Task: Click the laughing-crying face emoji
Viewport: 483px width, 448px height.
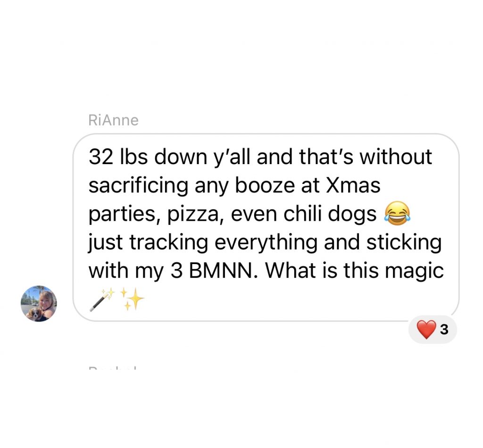Action: point(397,213)
